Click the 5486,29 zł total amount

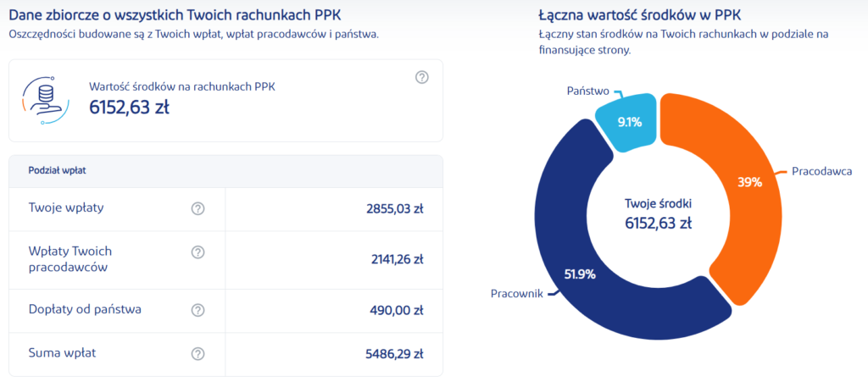pos(392,353)
